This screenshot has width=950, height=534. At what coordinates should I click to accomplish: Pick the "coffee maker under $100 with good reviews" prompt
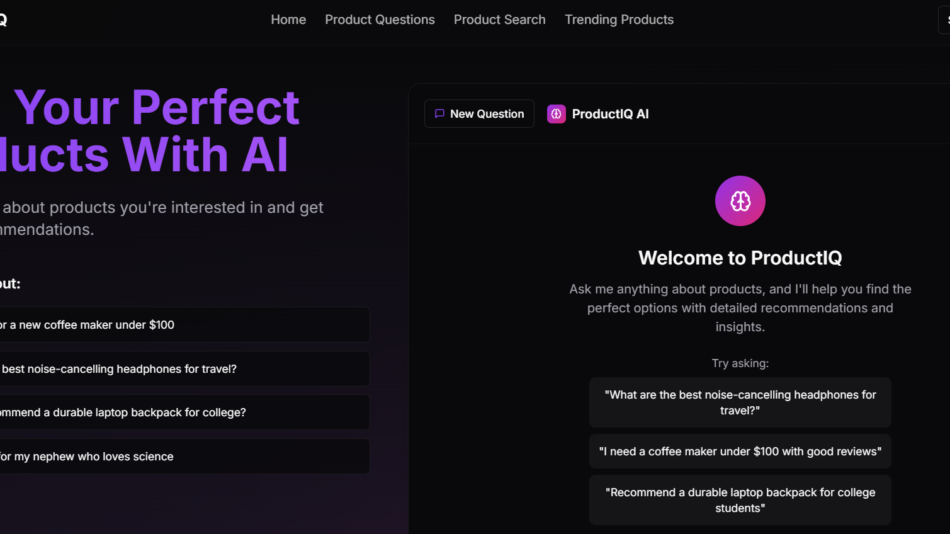tap(740, 451)
